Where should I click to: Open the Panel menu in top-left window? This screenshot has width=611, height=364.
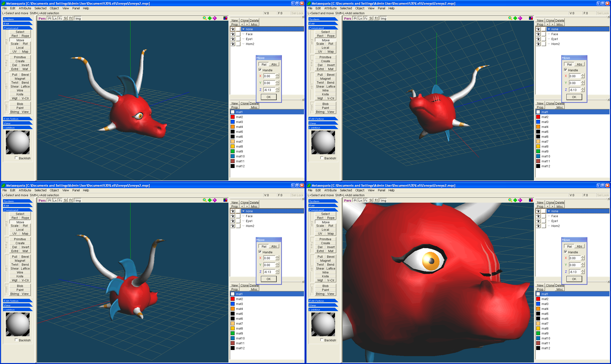tap(76, 8)
